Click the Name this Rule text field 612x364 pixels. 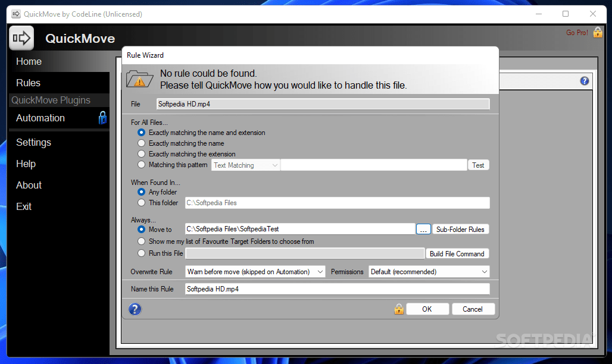(x=337, y=289)
